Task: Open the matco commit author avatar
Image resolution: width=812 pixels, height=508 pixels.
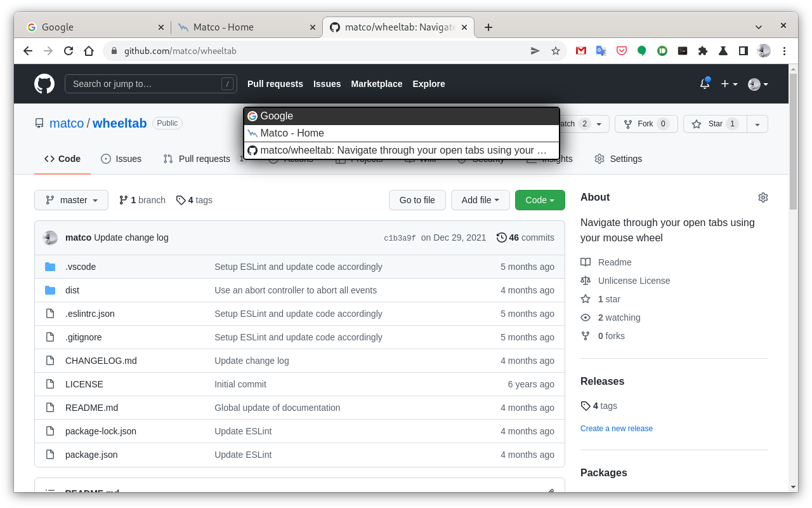Action: click(50, 237)
